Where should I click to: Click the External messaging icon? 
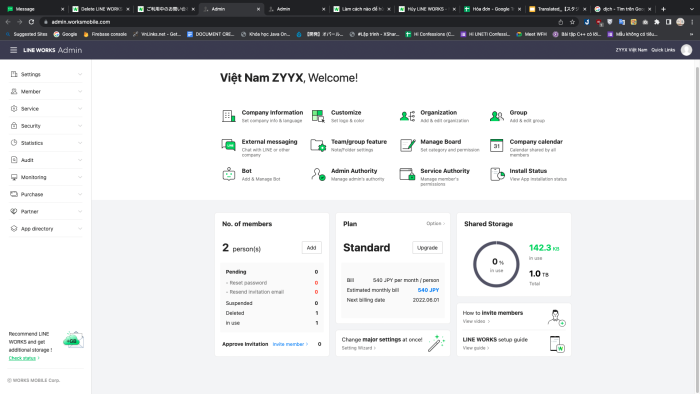[x=229, y=145]
